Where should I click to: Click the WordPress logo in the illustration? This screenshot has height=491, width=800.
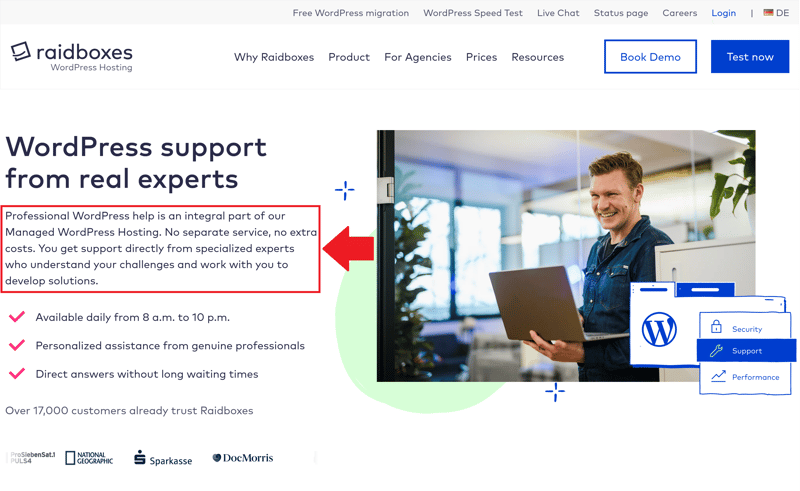pos(659,330)
